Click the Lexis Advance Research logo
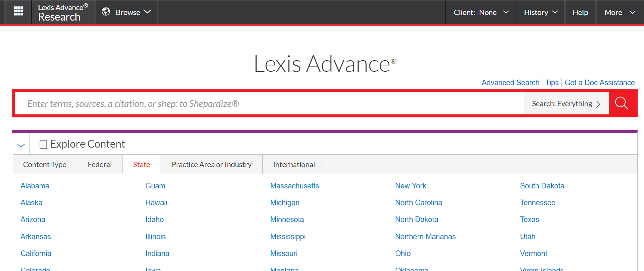The height and width of the screenshot is (271, 644). [x=63, y=12]
